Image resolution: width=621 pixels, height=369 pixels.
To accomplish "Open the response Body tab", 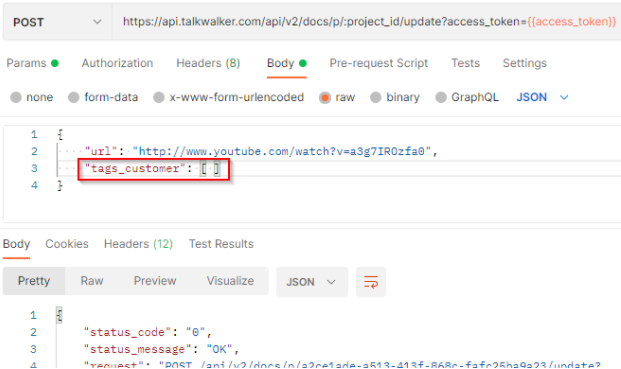I will point(16,244).
